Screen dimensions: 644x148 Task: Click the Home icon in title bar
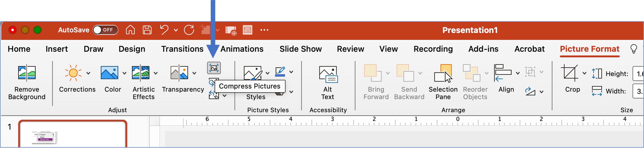(x=130, y=30)
